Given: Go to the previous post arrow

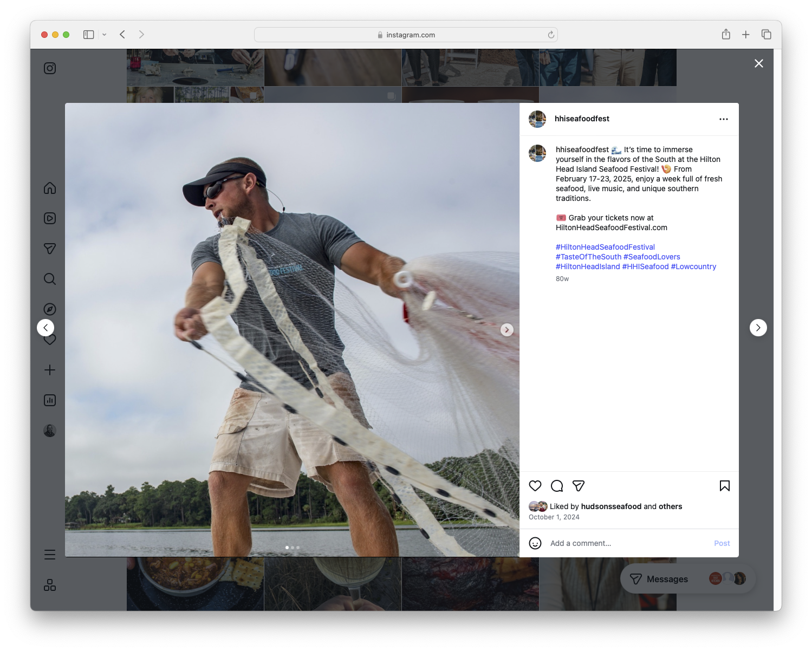Looking at the screenshot, I should [46, 327].
